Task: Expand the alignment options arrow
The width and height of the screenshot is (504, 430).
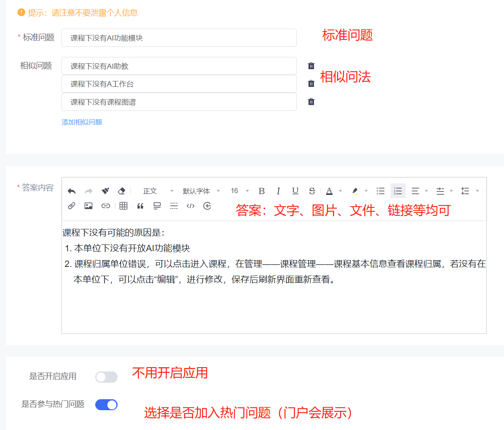Action: point(426,191)
